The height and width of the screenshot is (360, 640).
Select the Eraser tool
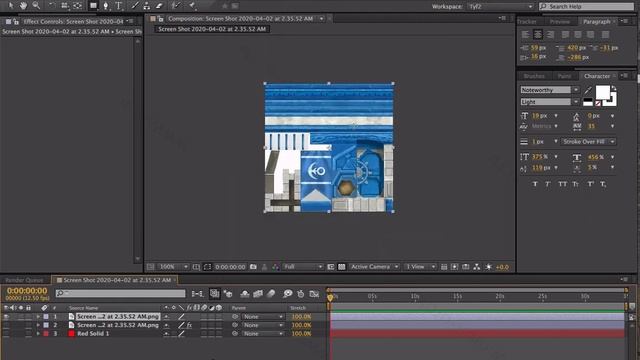[160, 6]
